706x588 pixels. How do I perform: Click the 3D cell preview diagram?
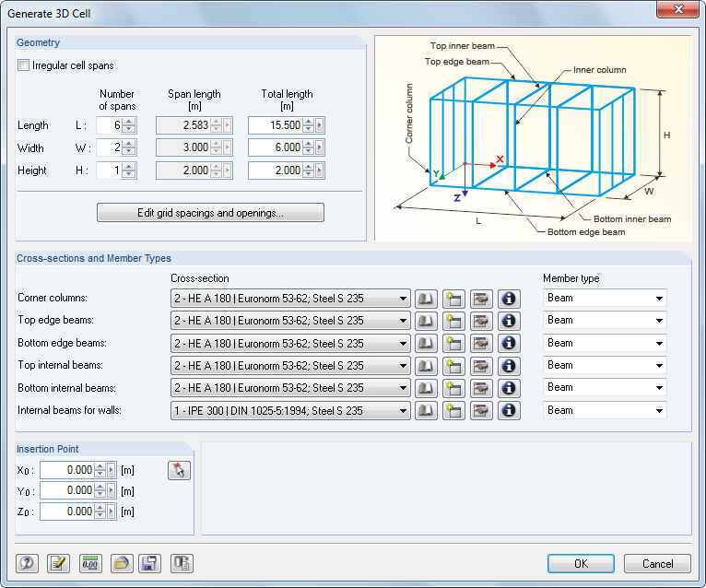533,137
